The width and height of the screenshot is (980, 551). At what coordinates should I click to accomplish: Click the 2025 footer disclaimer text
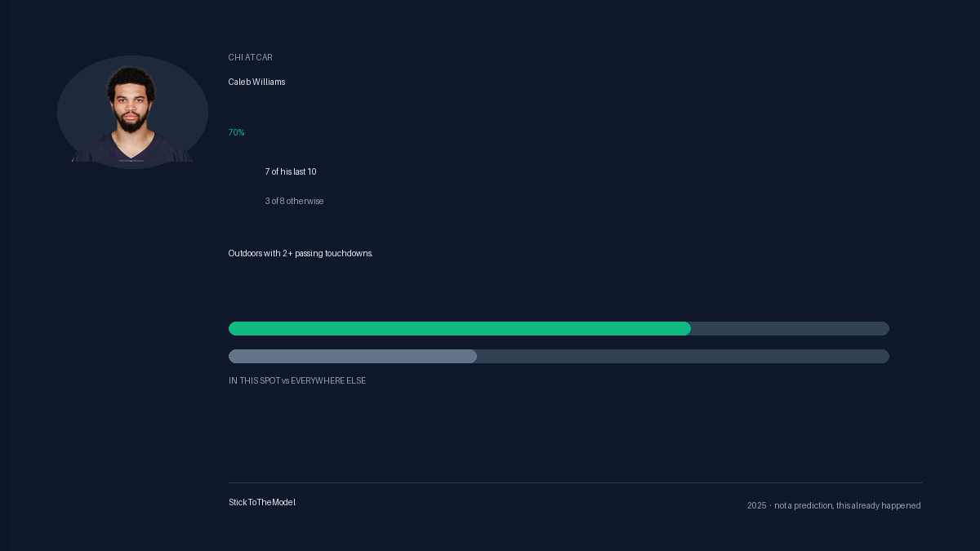(x=834, y=506)
